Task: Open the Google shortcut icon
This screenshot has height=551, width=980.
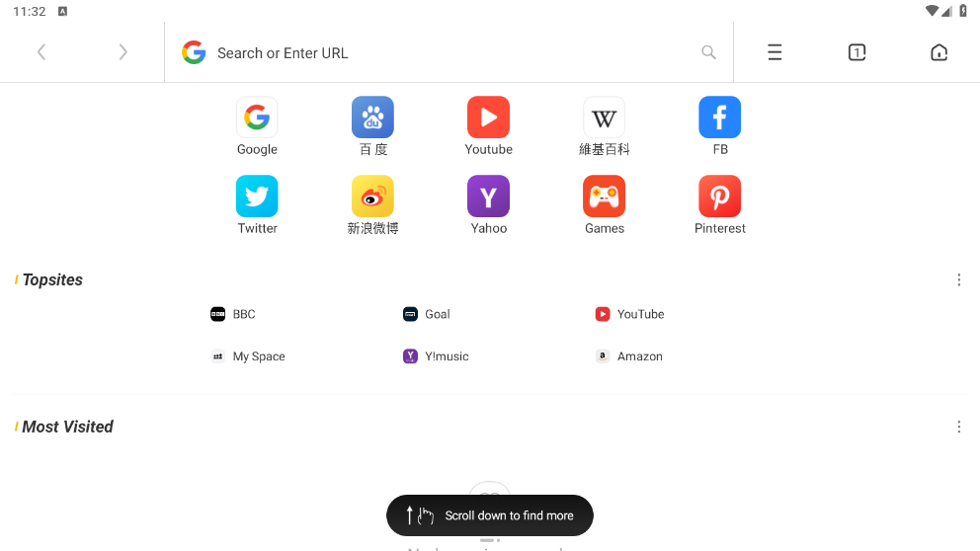Action: [257, 118]
